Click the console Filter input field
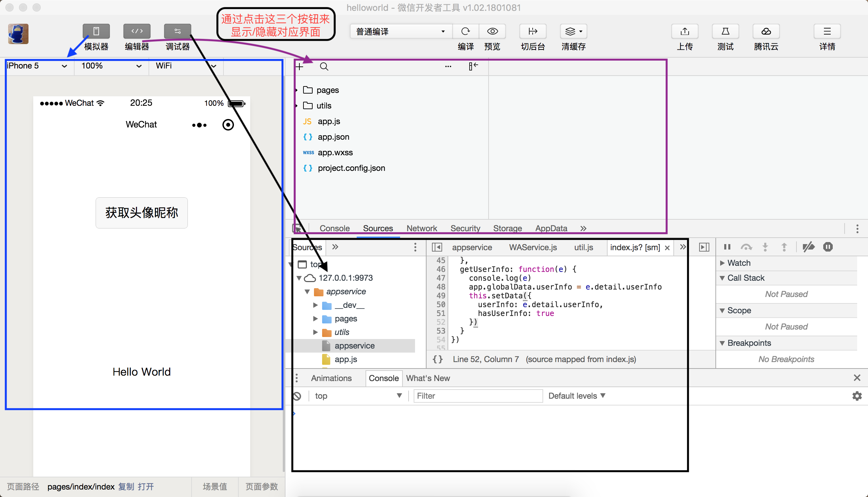This screenshot has width=868, height=497. click(x=478, y=396)
